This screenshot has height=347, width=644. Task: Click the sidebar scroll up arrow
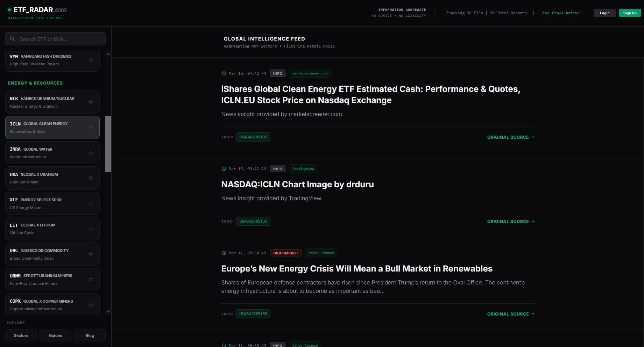click(x=108, y=54)
